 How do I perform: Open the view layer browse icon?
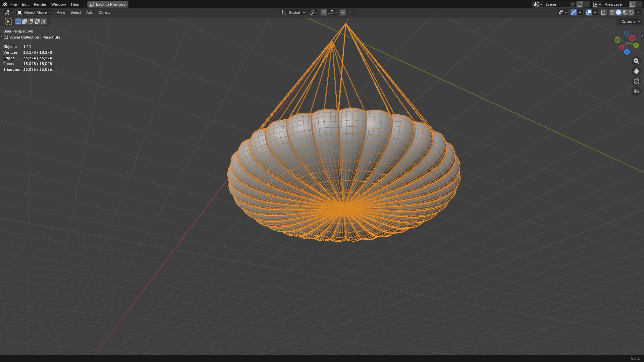pyautogui.click(x=597, y=4)
